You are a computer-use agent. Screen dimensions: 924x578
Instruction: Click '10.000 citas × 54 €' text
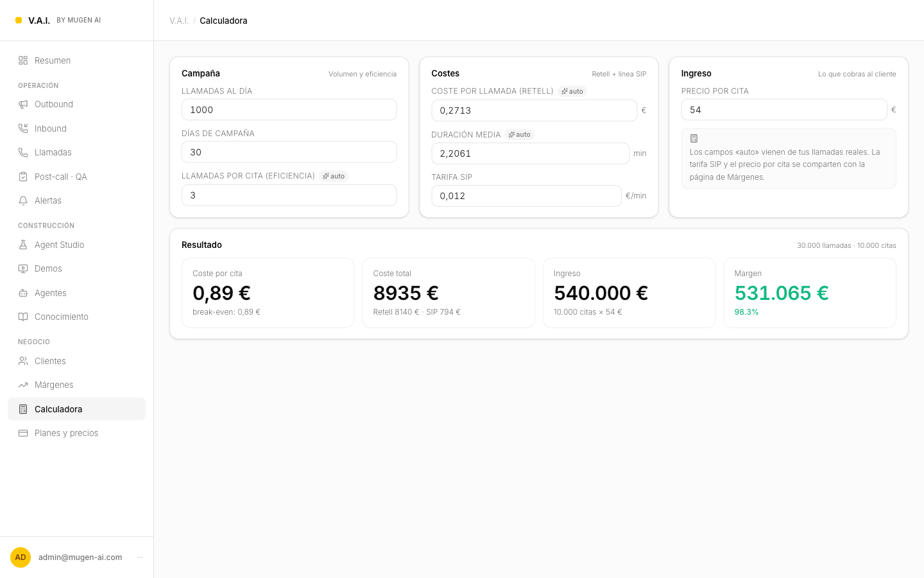click(x=588, y=312)
